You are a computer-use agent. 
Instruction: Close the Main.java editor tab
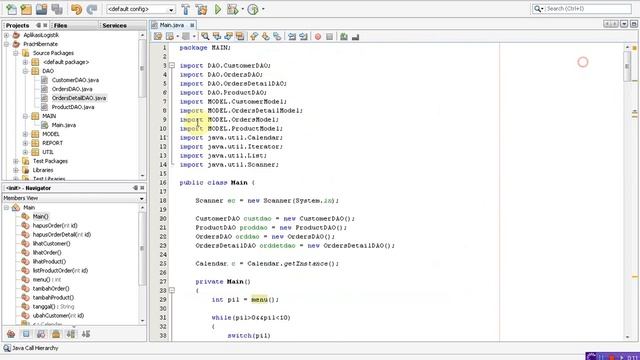click(x=192, y=25)
